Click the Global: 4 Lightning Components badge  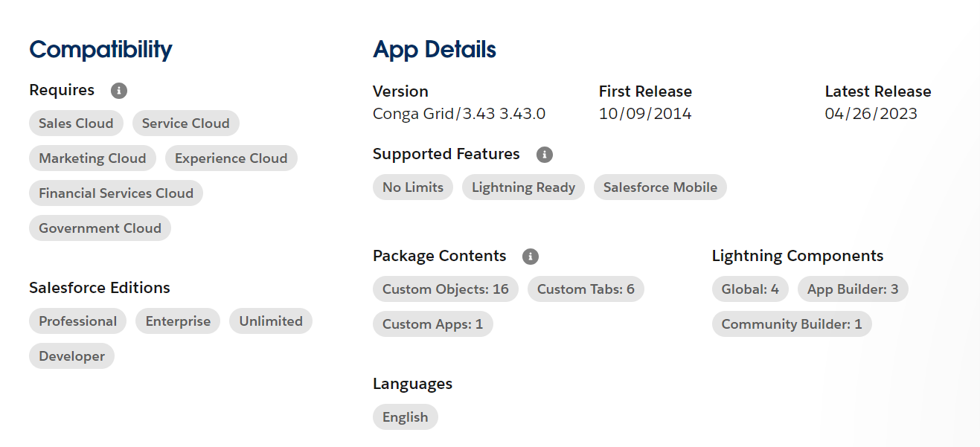click(x=749, y=289)
